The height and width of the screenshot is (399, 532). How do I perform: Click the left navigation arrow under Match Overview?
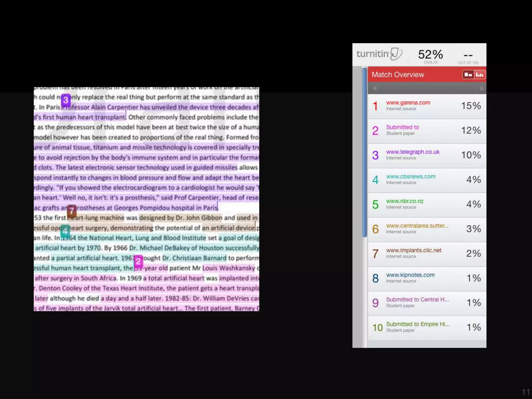375,88
